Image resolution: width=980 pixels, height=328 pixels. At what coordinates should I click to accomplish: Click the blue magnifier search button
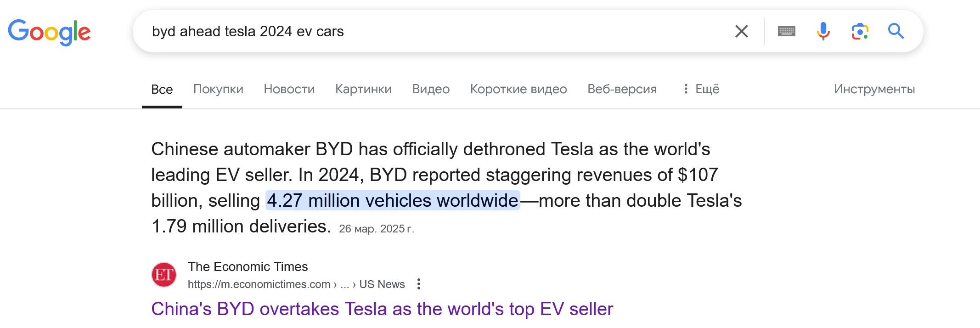[x=896, y=31]
